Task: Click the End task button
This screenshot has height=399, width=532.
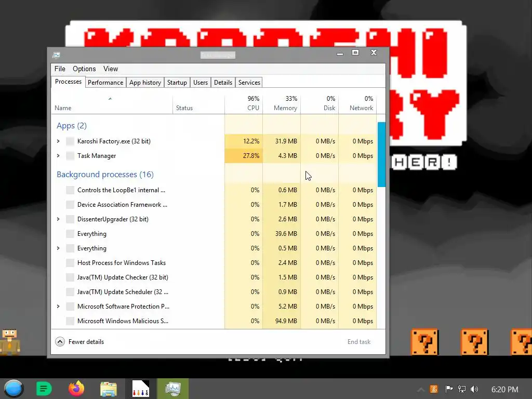Action: pos(358,342)
